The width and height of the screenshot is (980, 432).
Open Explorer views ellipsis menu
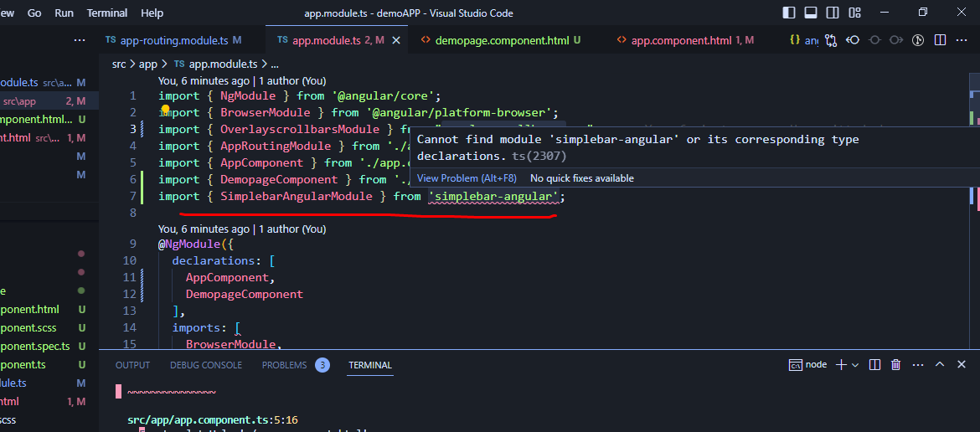pyautogui.click(x=80, y=40)
